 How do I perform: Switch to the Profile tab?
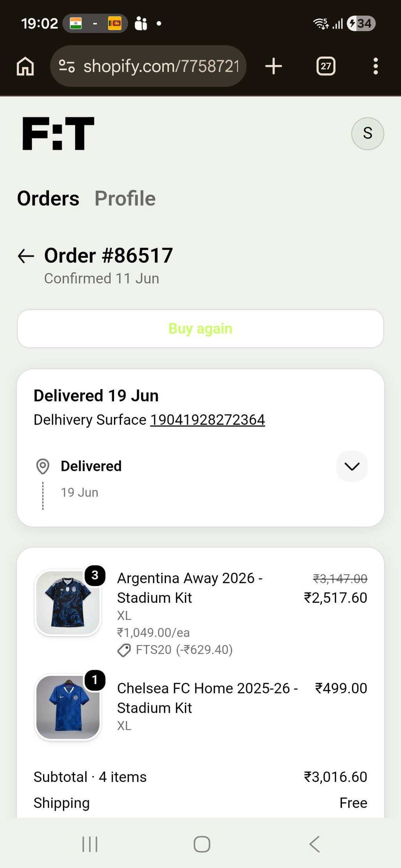click(125, 198)
